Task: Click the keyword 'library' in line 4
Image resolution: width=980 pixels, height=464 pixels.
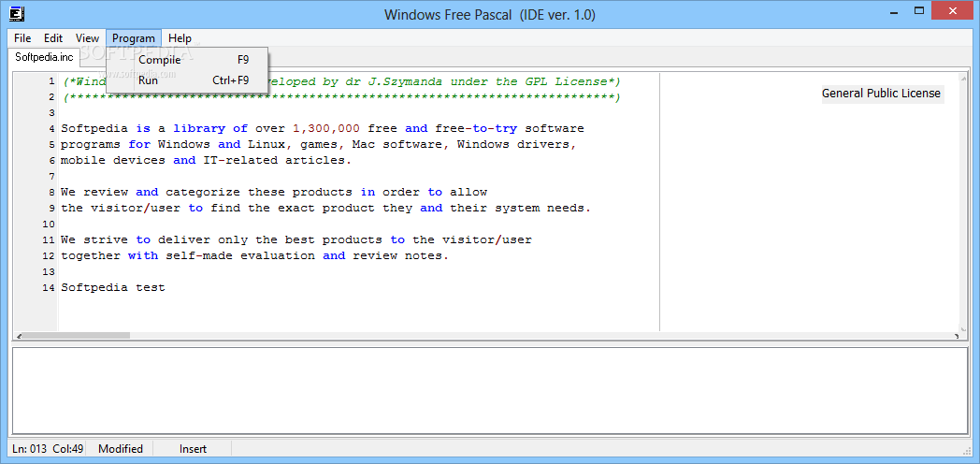Action: (x=200, y=129)
